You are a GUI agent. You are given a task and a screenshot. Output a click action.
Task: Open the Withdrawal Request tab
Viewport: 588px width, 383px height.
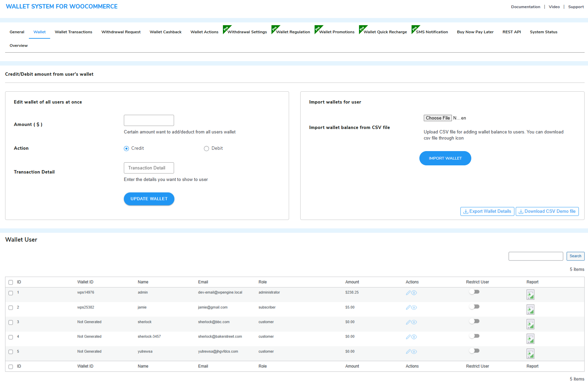(121, 32)
